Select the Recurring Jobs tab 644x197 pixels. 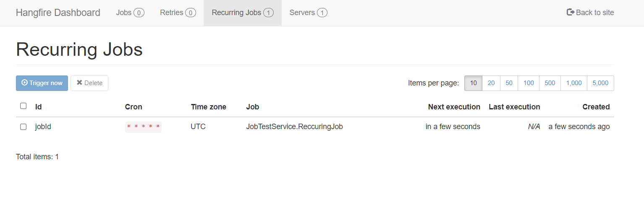(x=243, y=13)
